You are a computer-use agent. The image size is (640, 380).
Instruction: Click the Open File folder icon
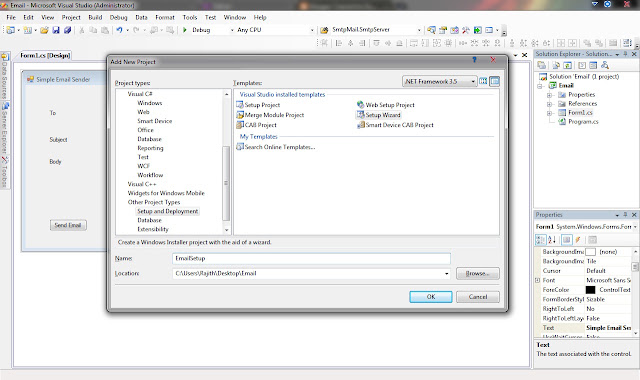tap(44, 30)
